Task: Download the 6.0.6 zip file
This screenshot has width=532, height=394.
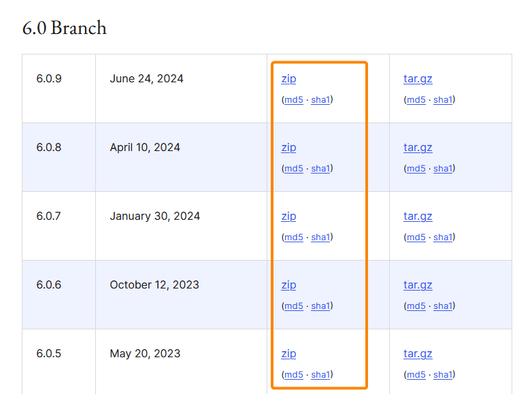Action: tap(288, 285)
